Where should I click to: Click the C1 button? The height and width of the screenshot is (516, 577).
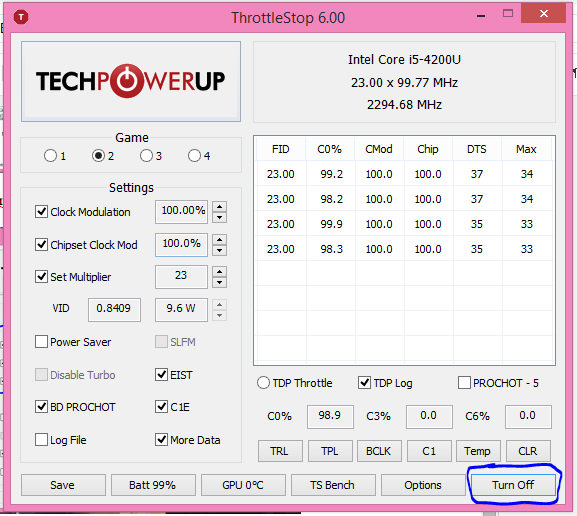pos(429,451)
